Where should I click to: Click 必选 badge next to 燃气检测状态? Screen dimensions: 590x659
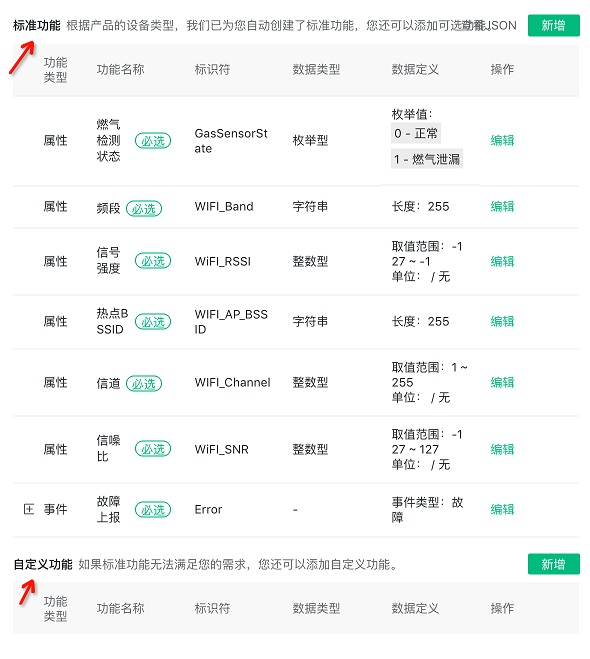pyautogui.click(x=153, y=141)
